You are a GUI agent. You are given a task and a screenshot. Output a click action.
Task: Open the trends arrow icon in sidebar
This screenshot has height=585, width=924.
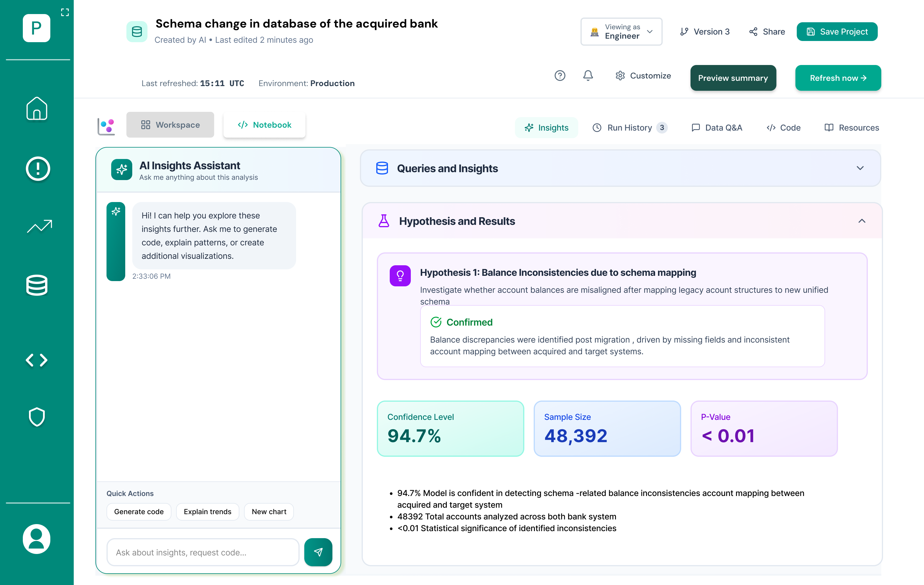tap(39, 226)
